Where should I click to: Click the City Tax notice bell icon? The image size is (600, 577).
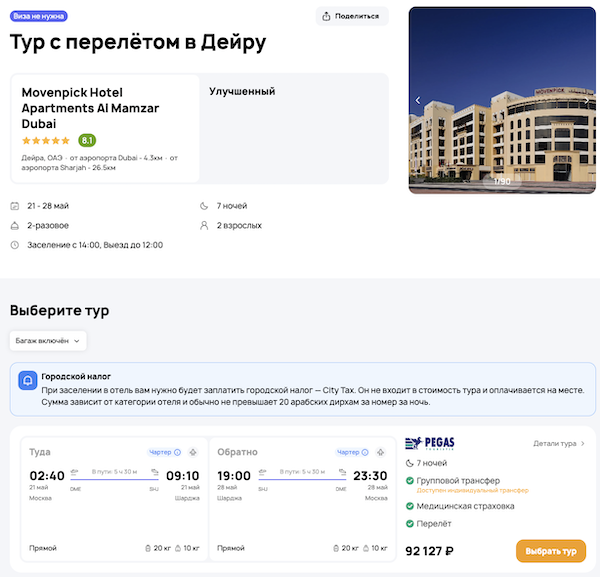point(28,381)
